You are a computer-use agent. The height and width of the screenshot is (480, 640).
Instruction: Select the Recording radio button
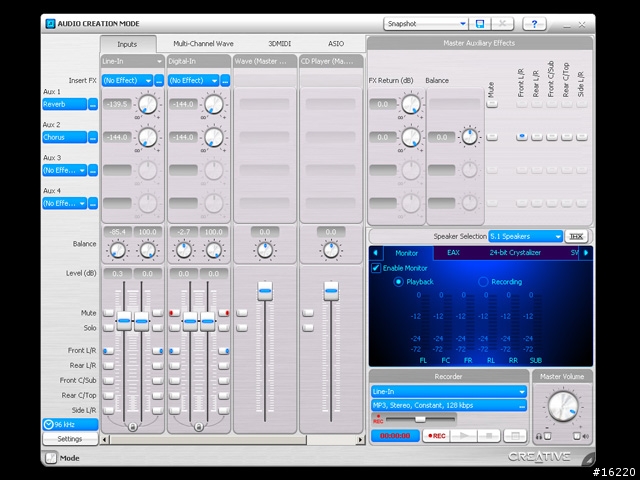483,282
